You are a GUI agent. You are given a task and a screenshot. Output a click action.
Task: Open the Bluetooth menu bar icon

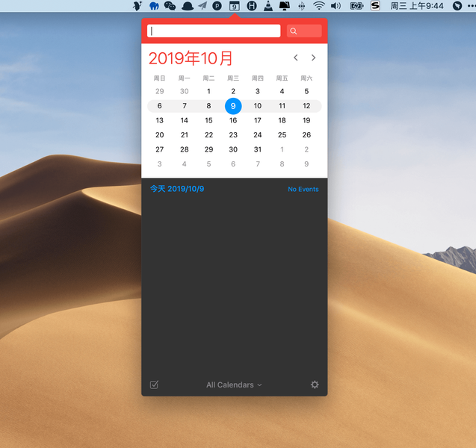point(301,6)
